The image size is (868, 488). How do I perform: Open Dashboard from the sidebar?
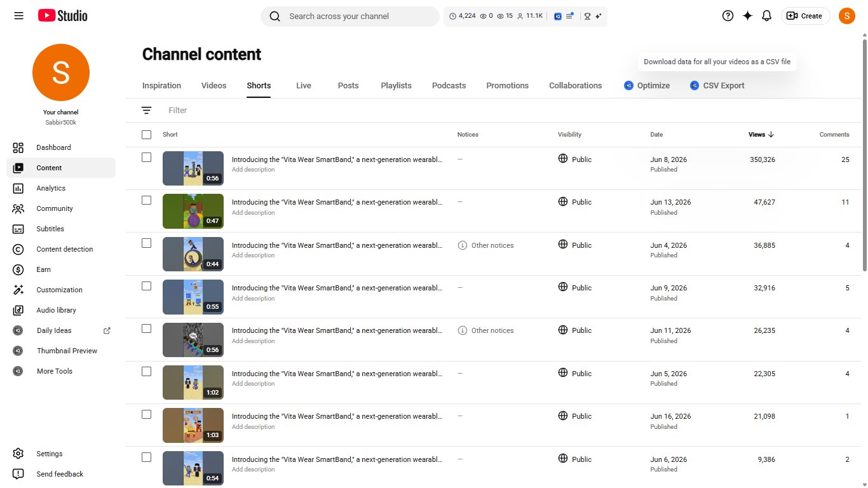point(61,147)
